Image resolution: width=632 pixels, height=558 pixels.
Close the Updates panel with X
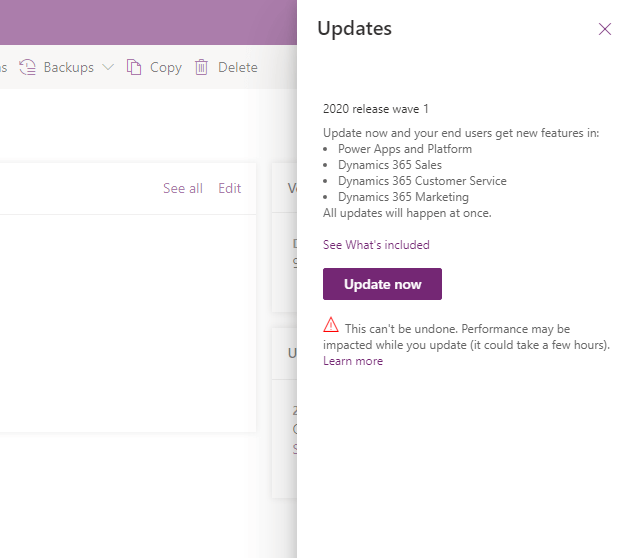tap(605, 29)
